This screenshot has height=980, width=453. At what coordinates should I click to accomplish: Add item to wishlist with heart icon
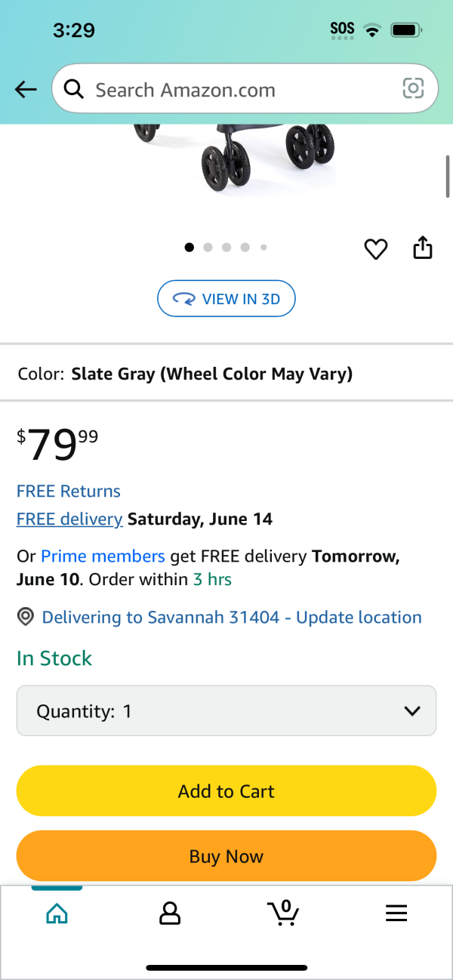coord(375,249)
